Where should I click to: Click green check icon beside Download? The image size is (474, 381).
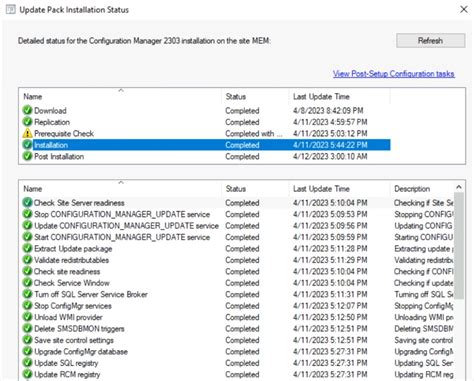click(x=27, y=110)
